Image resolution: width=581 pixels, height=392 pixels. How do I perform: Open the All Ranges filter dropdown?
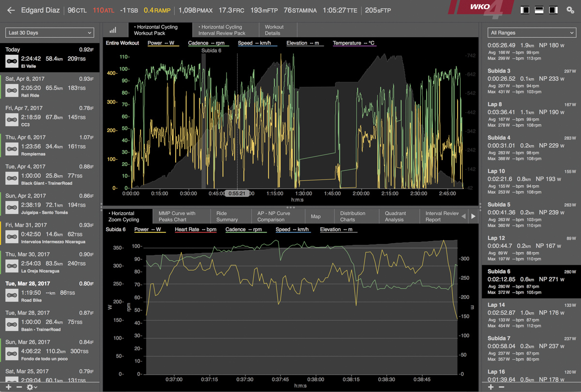[532, 33]
